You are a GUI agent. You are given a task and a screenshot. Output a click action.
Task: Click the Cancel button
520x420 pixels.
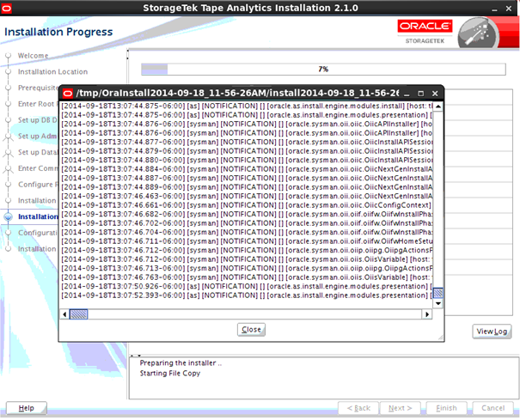tap(492, 408)
